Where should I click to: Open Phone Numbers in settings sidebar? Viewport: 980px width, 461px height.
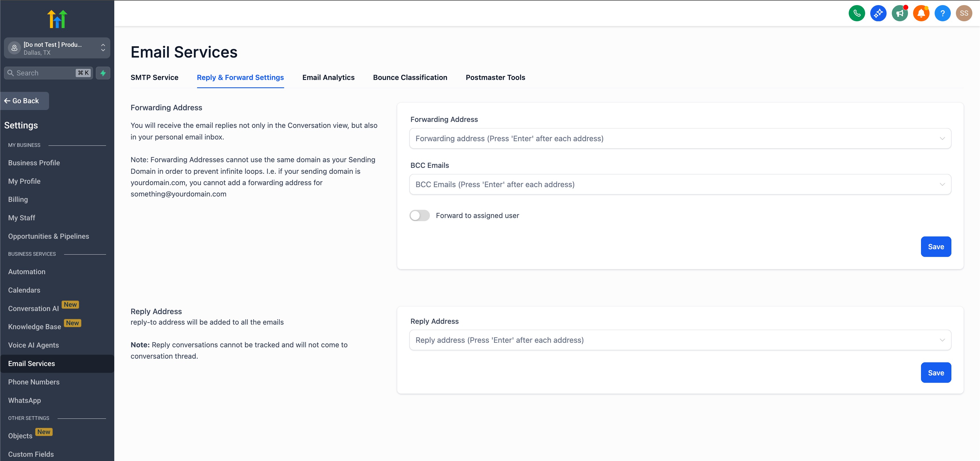[34, 382]
